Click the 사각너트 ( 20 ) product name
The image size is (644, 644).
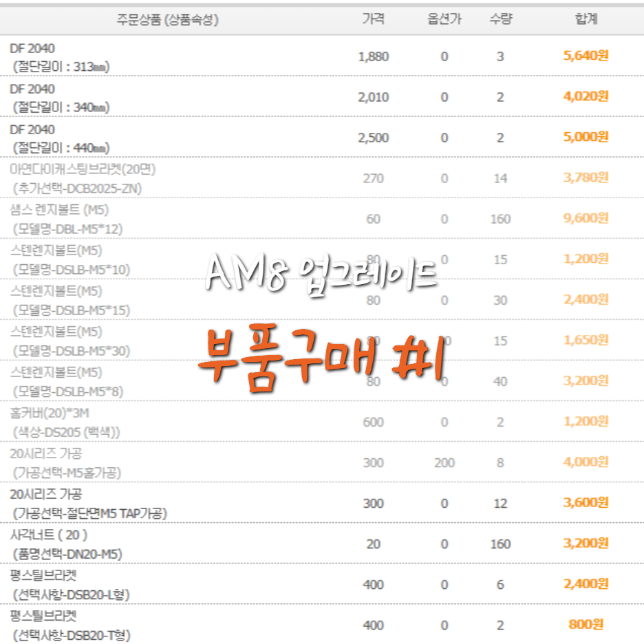click(48, 535)
